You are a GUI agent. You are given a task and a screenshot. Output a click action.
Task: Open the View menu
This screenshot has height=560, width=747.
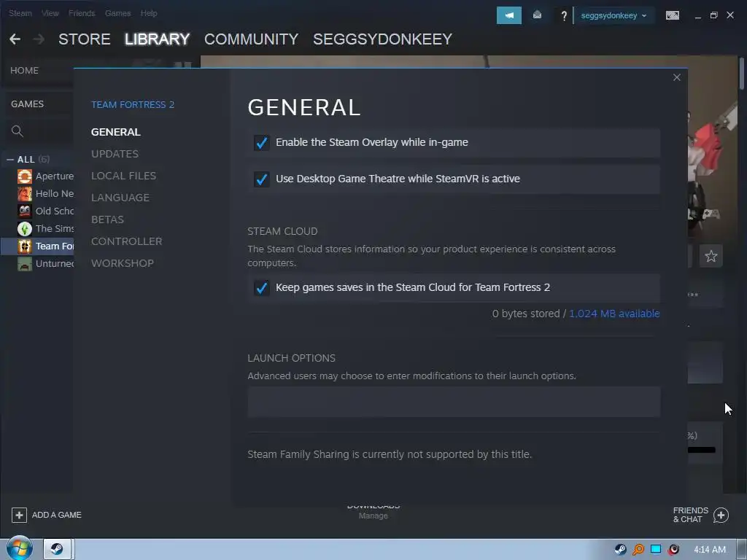point(50,13)
